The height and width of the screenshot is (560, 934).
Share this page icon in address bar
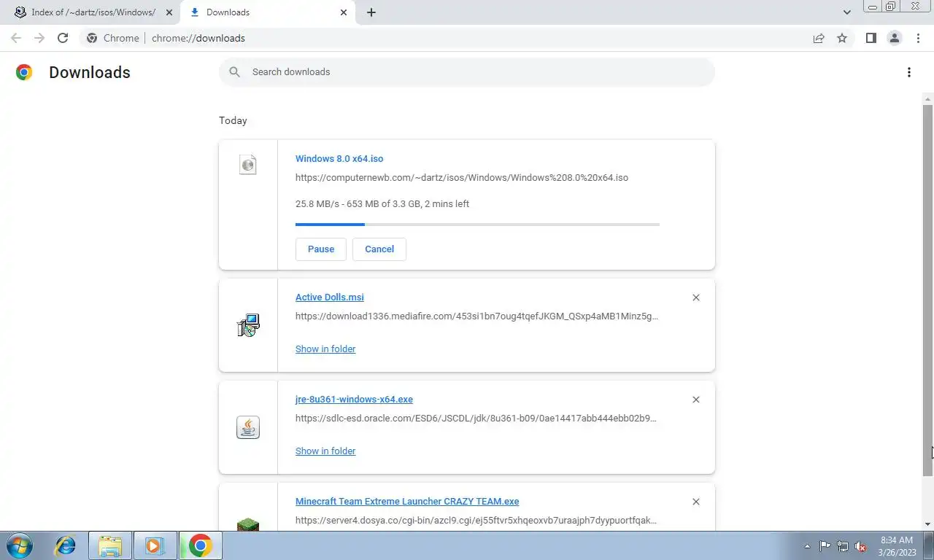[819, 38]
